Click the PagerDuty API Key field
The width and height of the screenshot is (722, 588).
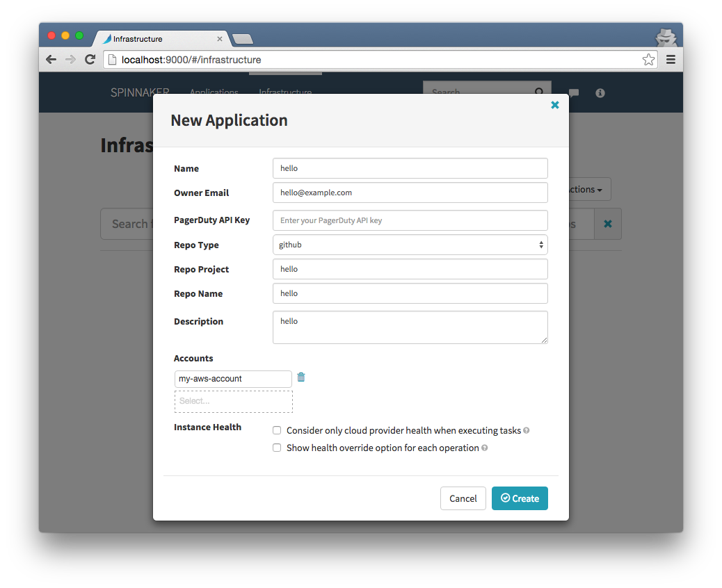pos(410,220)
